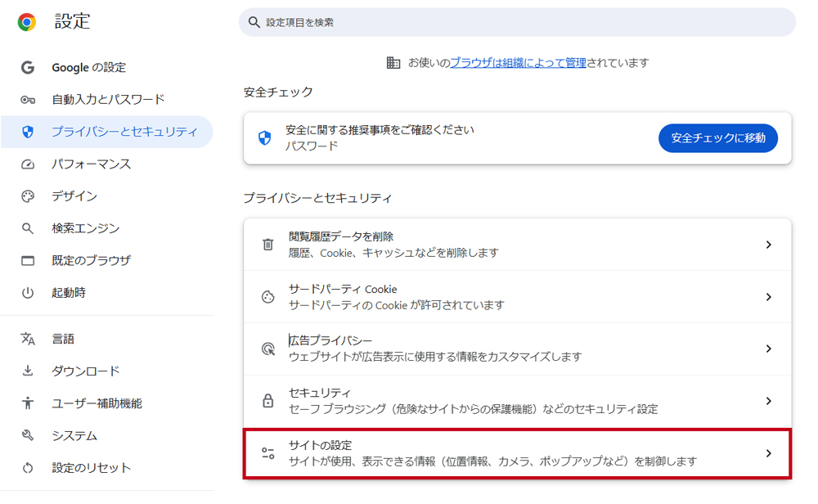Click the safety check shield icon
The image size is (818, 504).
265,138
